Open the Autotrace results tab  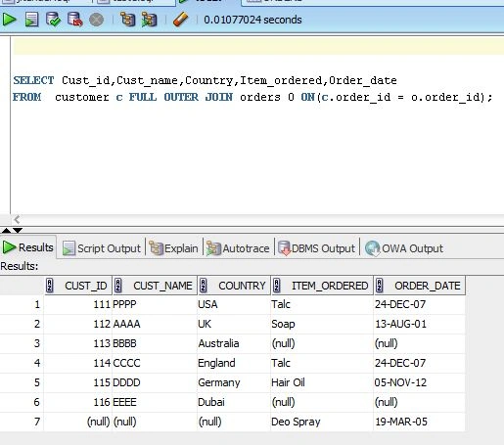click(238, 248)
